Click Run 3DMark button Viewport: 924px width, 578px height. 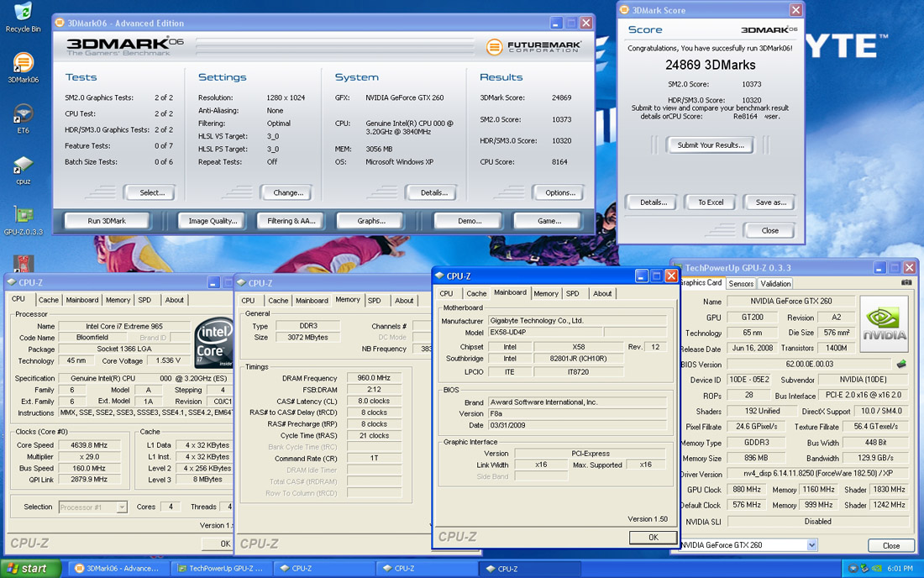click(107, 221)
